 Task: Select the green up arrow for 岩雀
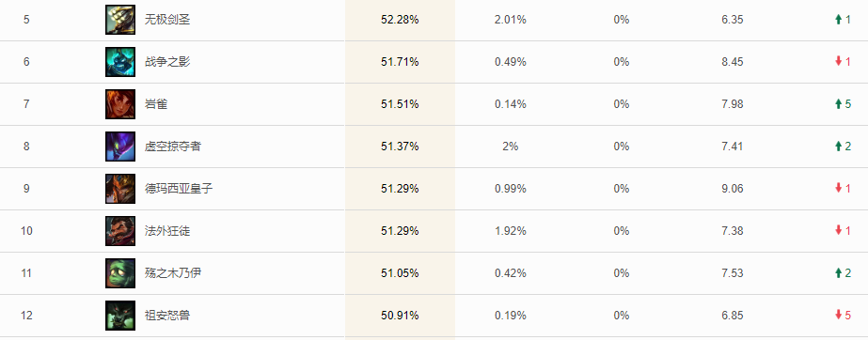click(x=838, y=104)
